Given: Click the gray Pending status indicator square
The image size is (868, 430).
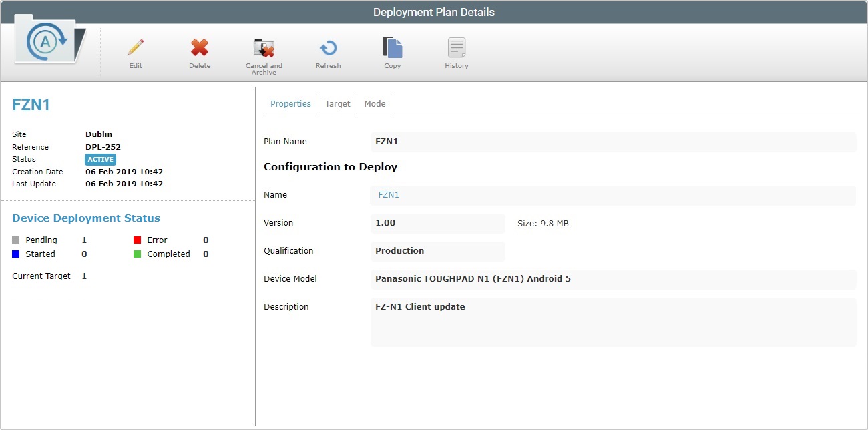Looking at the screenshot, I should point(15,240).
